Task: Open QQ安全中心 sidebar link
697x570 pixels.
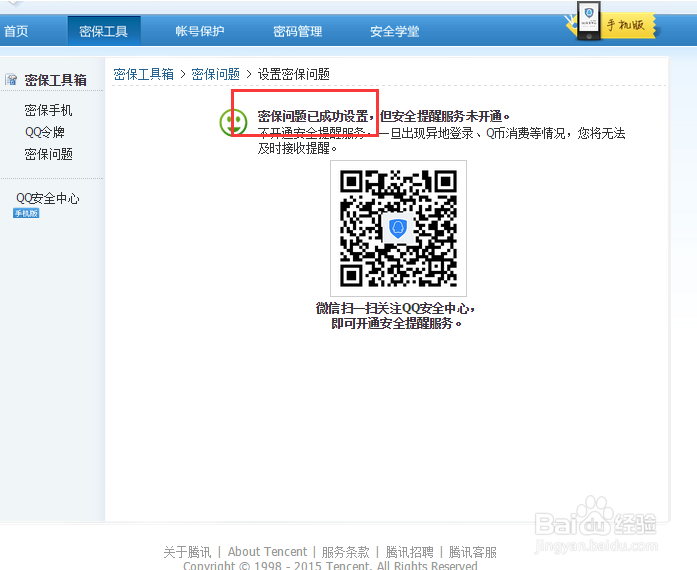Action: 48,198
